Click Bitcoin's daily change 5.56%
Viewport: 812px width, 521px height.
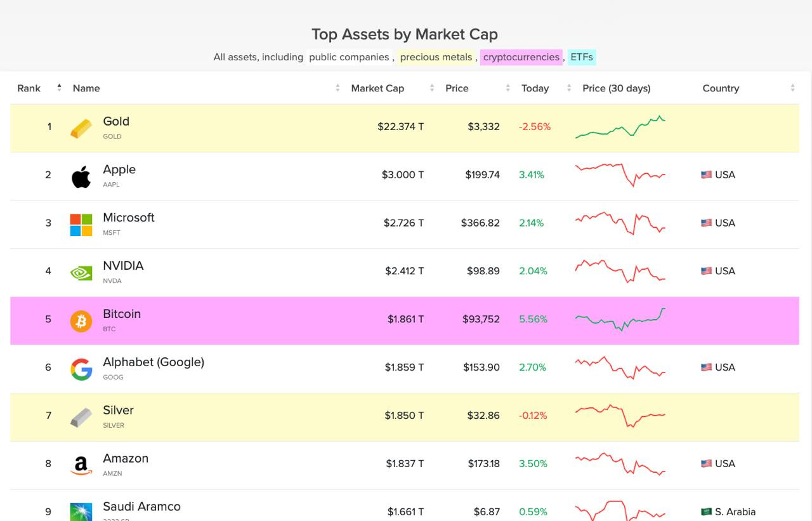(x=533, y=319)
